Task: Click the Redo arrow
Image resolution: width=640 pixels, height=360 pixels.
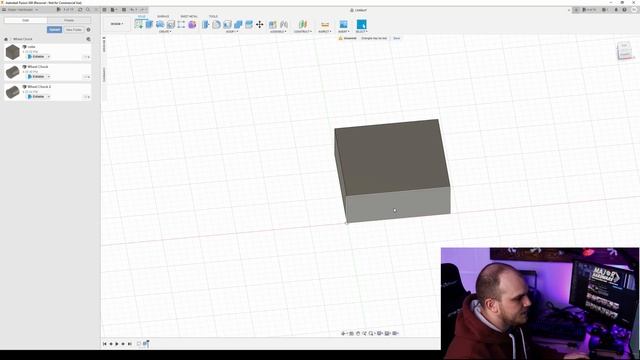Action: (142, 9)
